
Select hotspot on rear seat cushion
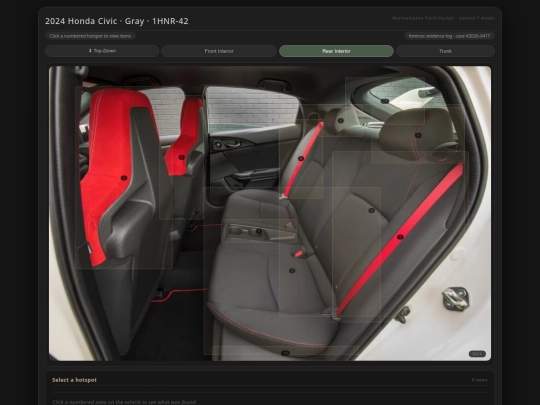click(x=292, y=271)
